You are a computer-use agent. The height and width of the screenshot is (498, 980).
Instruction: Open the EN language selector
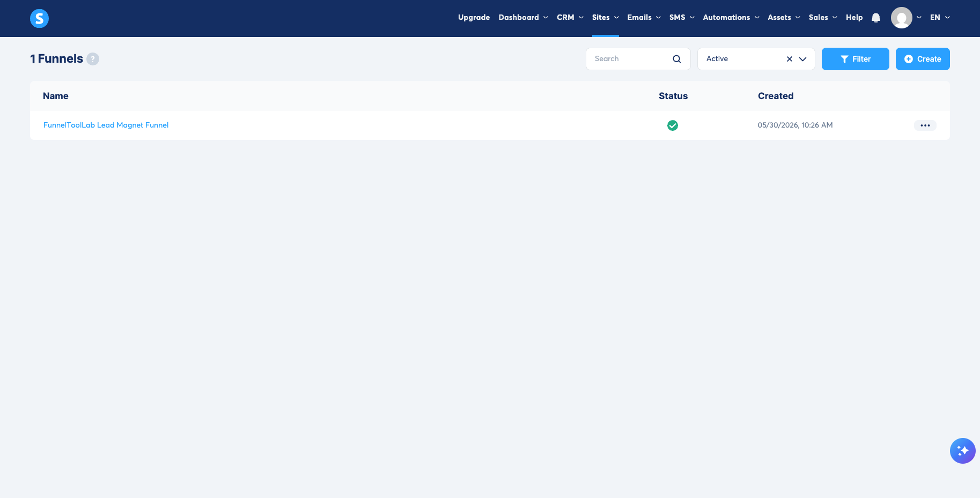point(940,17)
